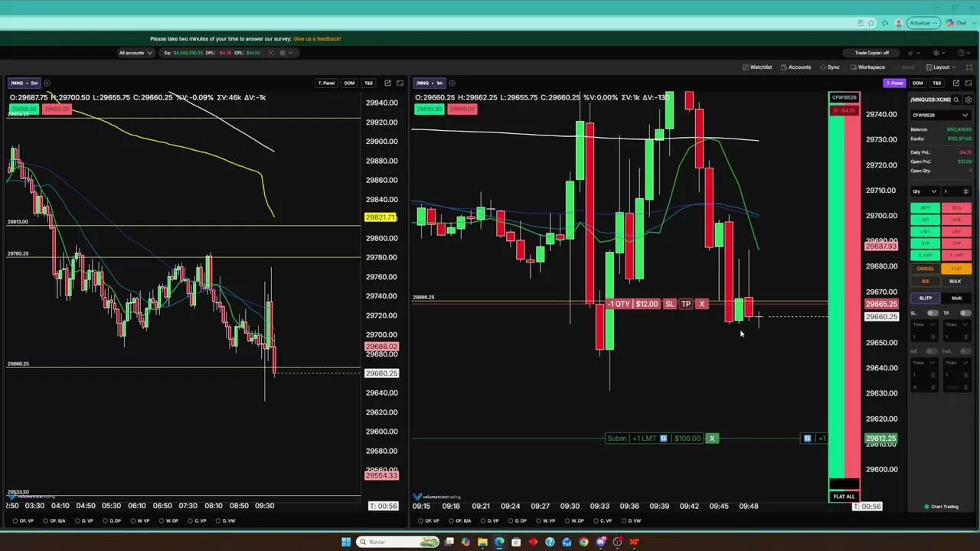The width and height of the screenshot is (980, 551).
Task: Open the Trail Ticks unit dropdown
Action: [956, 363]
